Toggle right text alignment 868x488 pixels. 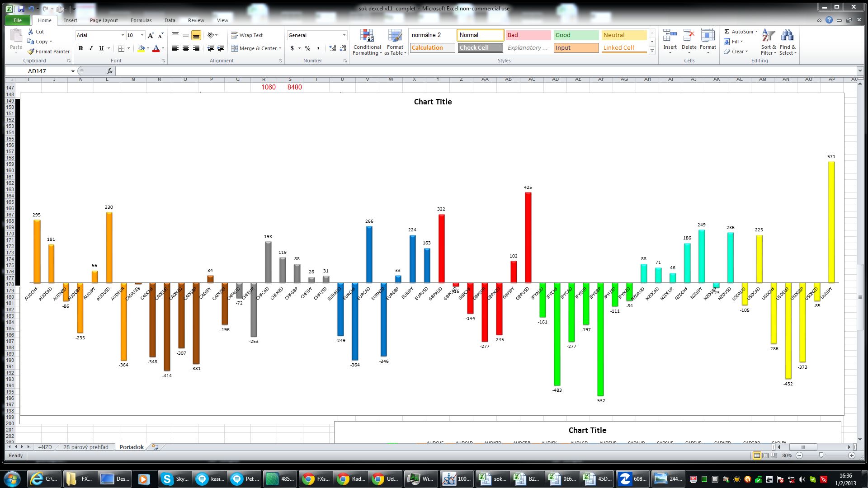tap(196, 48)
